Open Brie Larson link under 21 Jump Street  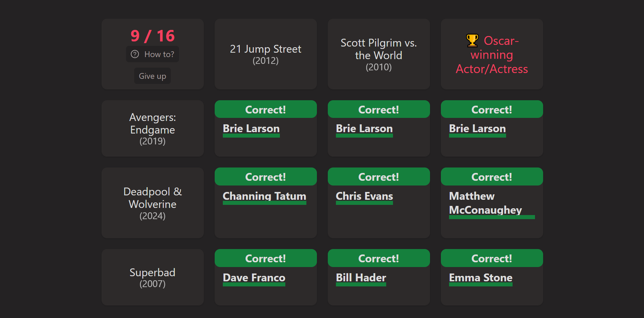pos(251,129)
